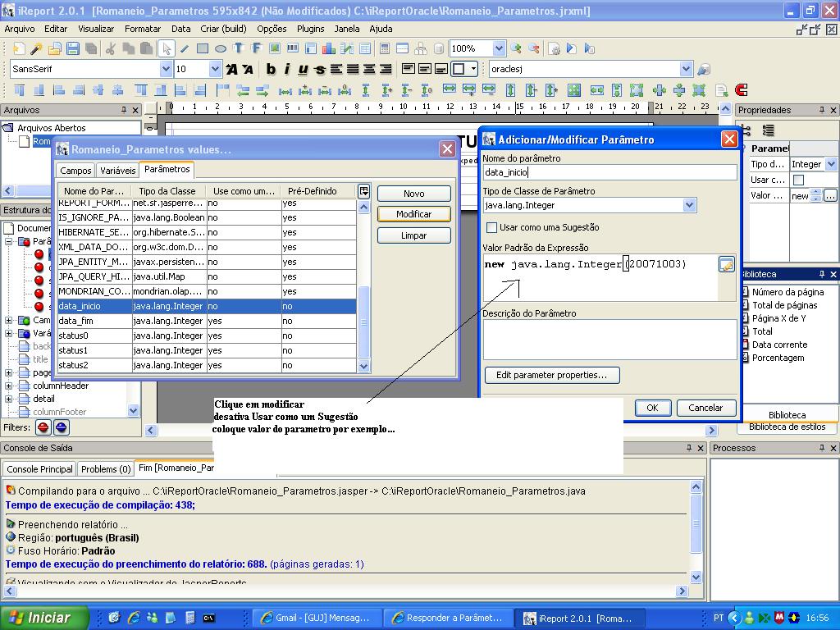This screenshot has width=840, height=630.
Task: Toggle the red Filters button
Action: coord(43,427)
